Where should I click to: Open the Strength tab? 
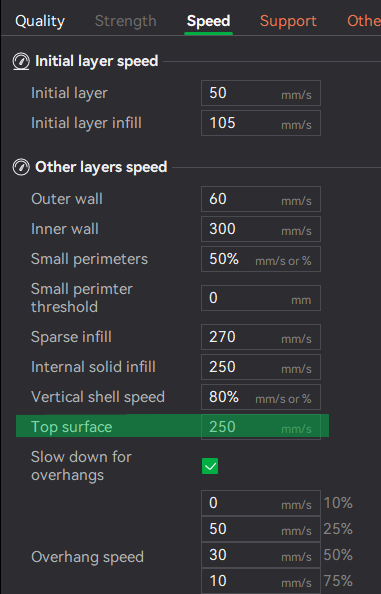coord(125,21)
